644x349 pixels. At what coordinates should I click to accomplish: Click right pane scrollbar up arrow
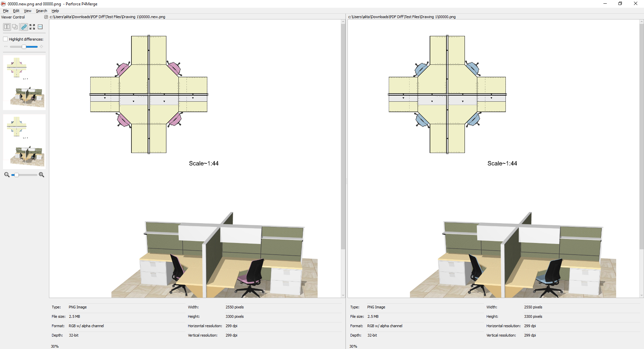pos(642,21)
